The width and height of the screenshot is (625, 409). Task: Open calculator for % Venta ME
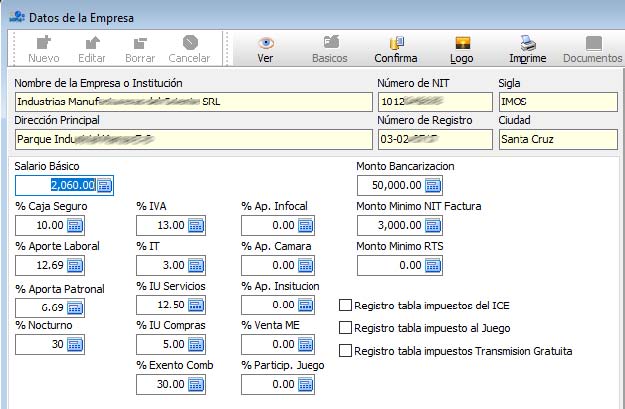pos(305,344)
